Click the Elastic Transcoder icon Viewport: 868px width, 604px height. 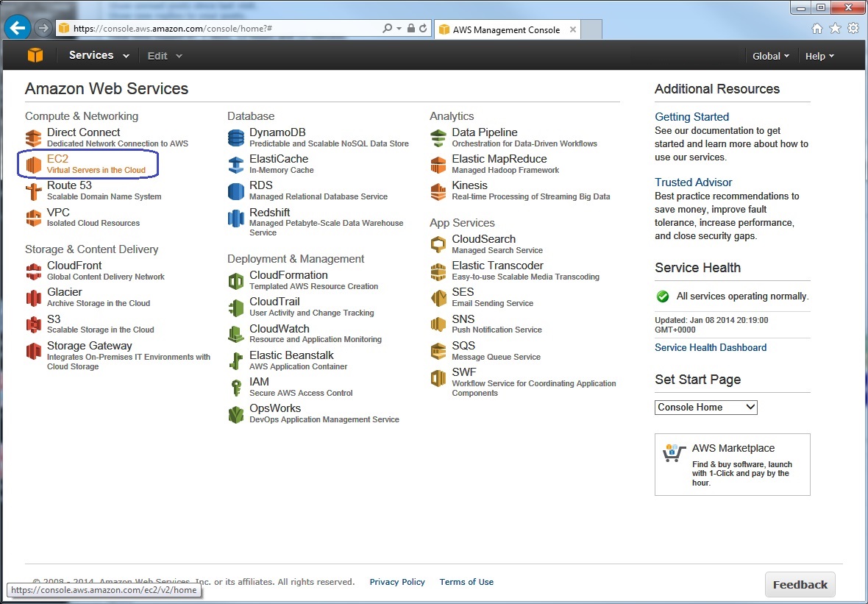(438, 271)
